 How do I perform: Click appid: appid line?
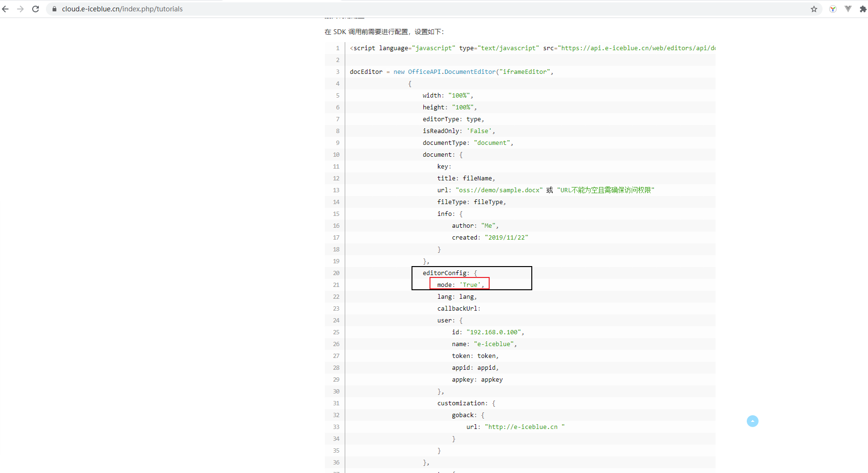point(475,368)
